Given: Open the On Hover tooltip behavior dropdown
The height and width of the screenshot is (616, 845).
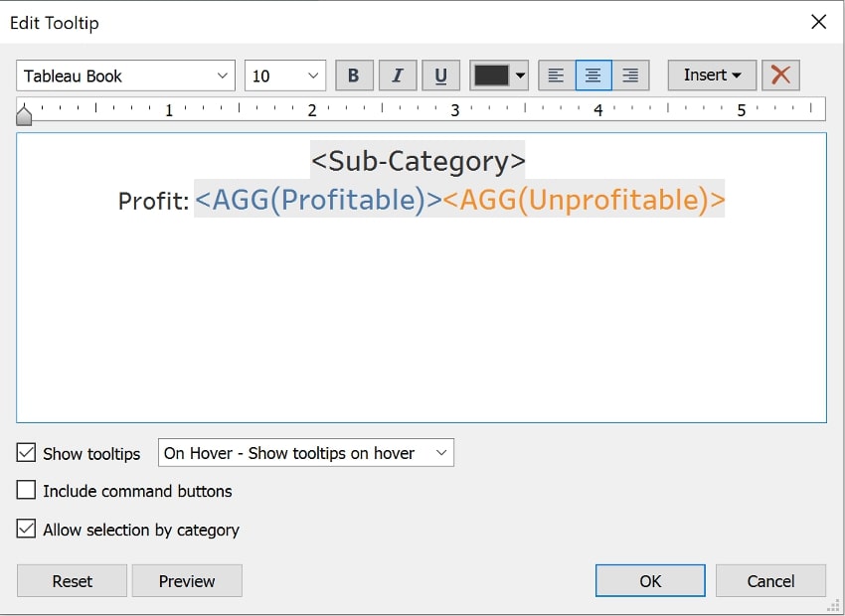Looking at the screenshot, I should [305, 453].
